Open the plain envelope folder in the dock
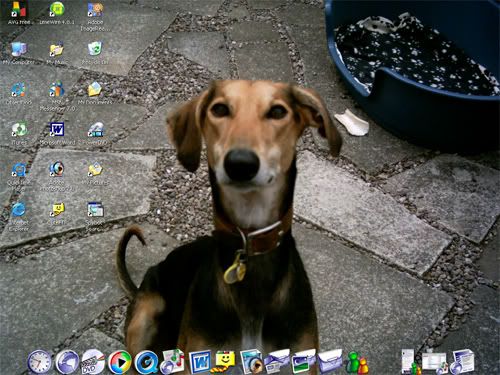This screenshot has height=375, width=500. pyautogui.click(x=330, y=361)
